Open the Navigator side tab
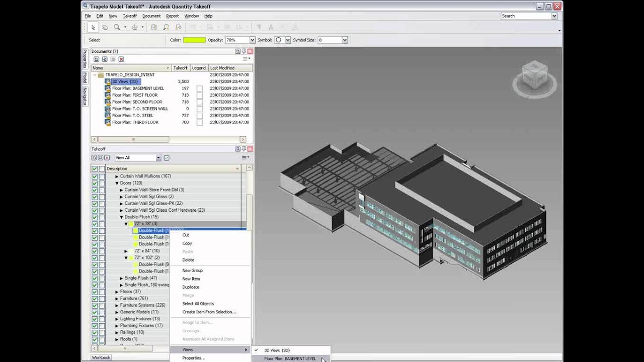 point(85,96)
